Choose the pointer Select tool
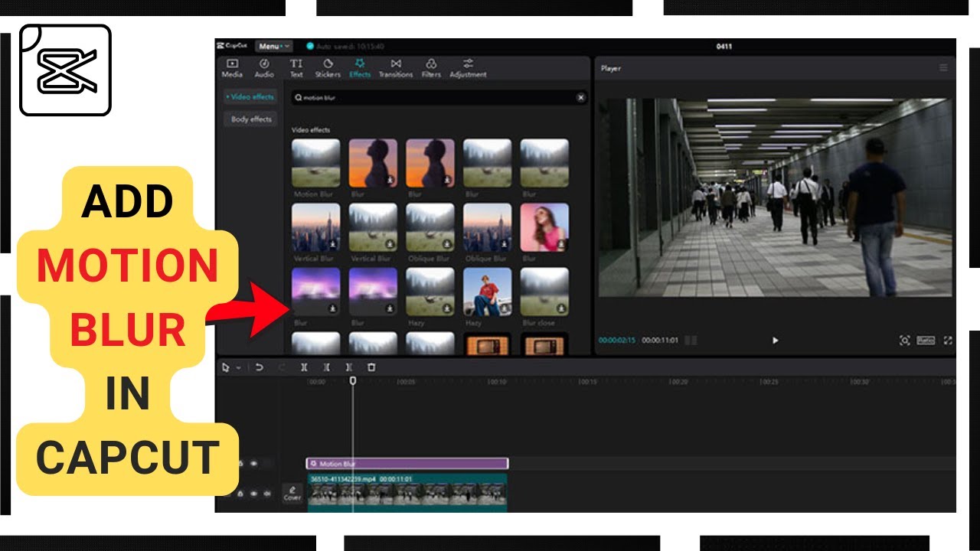Image resolution: width=980 pixels, height=551 pixels. 226,367
